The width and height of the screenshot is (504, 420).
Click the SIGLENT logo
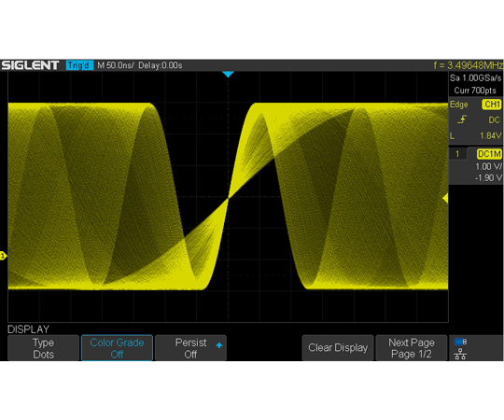coord(30,65)
